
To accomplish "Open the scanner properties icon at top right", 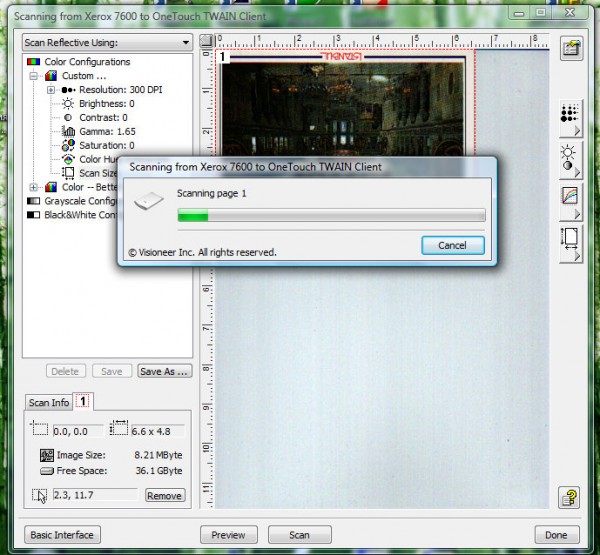I will point(571,49).
